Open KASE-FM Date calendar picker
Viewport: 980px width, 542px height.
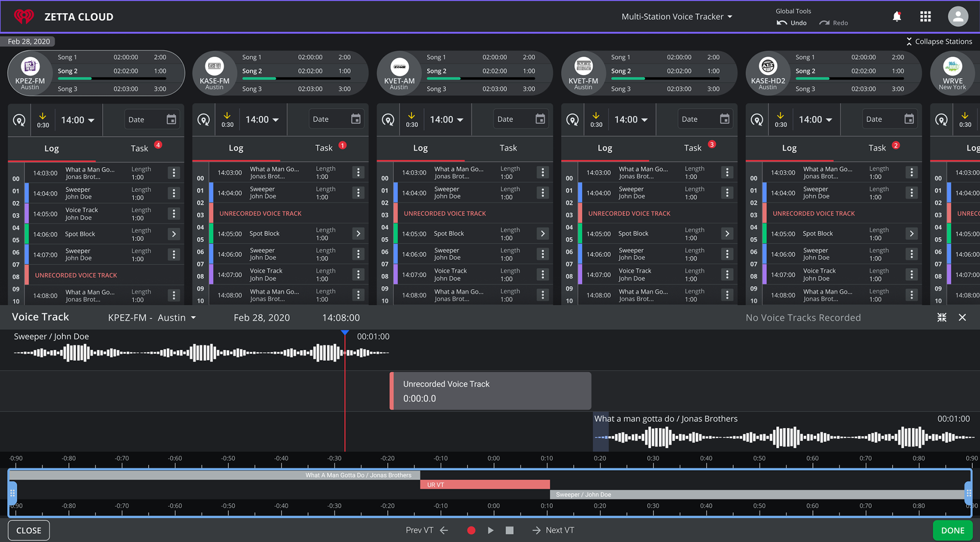tap(337, 119)
